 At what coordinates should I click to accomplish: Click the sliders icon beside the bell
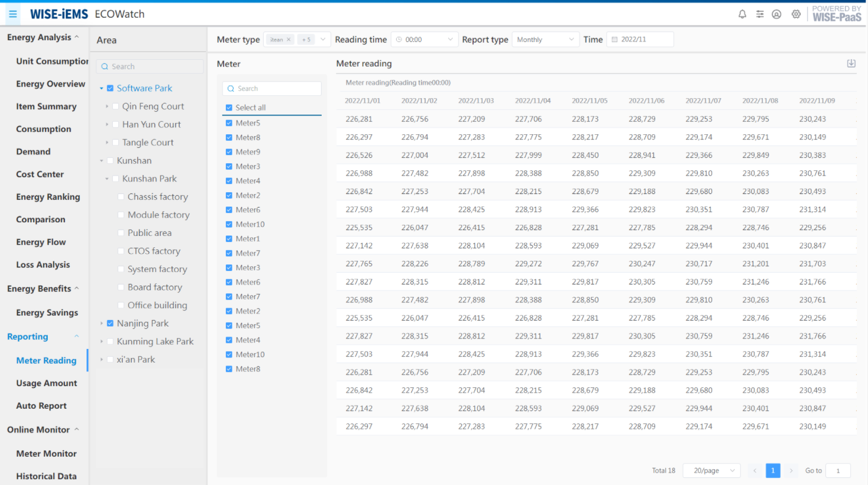(x=760, y=14)
